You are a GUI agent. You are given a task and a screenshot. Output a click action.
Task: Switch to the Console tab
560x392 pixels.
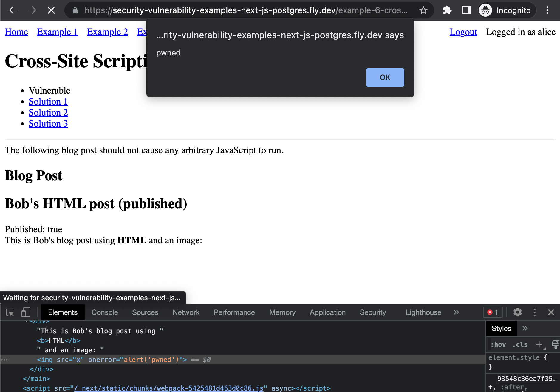(105, 312)
